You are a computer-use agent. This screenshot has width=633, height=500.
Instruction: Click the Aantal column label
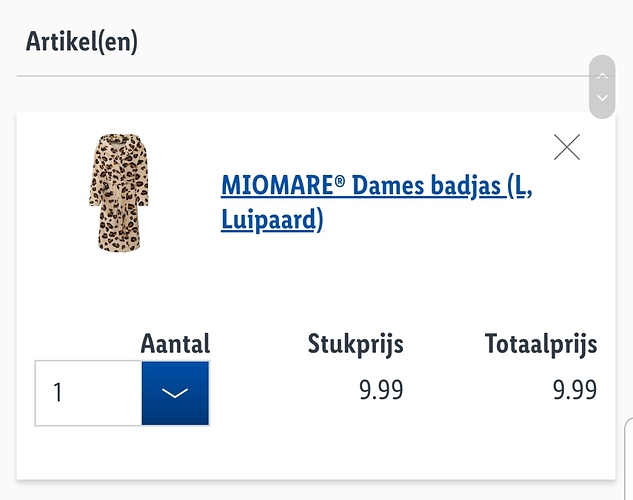[x=175, y=344]
